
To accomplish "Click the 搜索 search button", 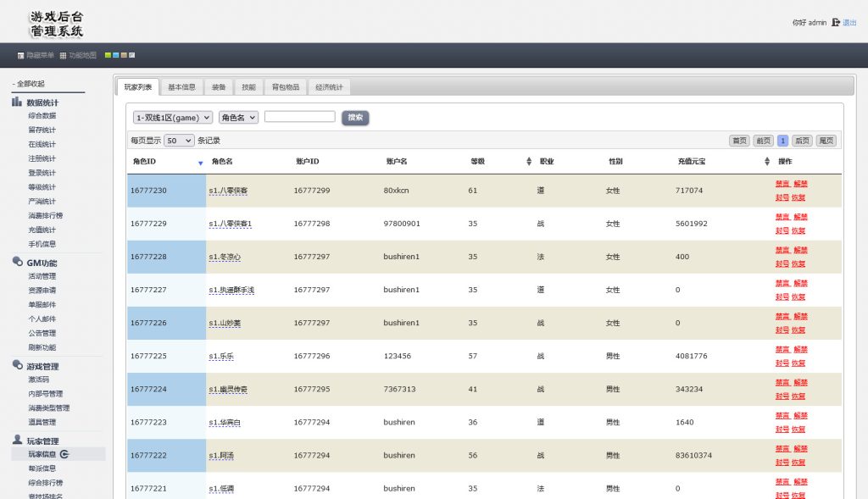I will pos(355,117).
